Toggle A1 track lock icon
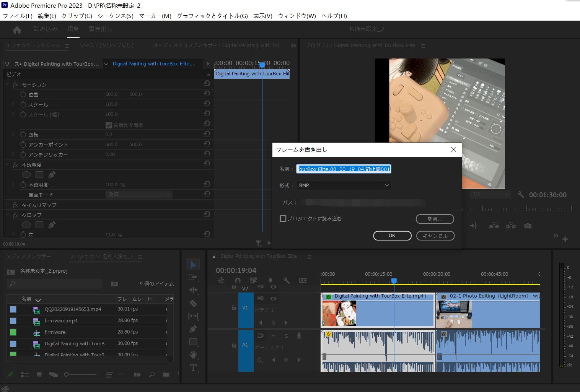580x392 pixels. pos(234,345)
